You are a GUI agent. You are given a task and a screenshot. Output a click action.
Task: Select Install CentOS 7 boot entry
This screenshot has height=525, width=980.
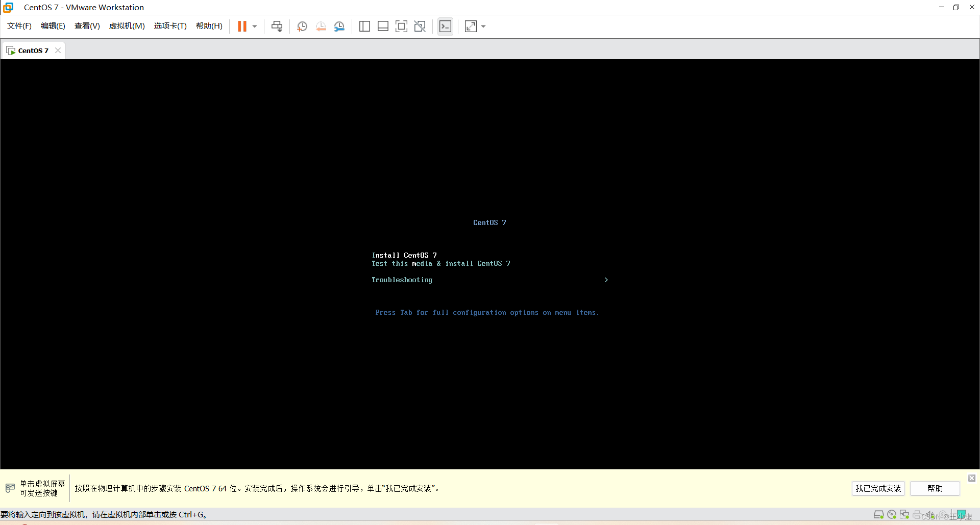pyautogui.click(x=404, y=255)
